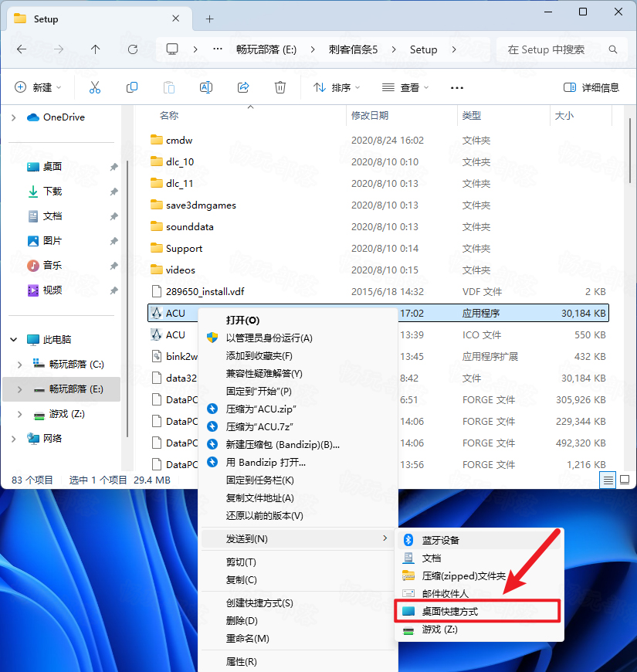
Task: Click the Share icon in toolbar
Action: click(x=243, y=87)
